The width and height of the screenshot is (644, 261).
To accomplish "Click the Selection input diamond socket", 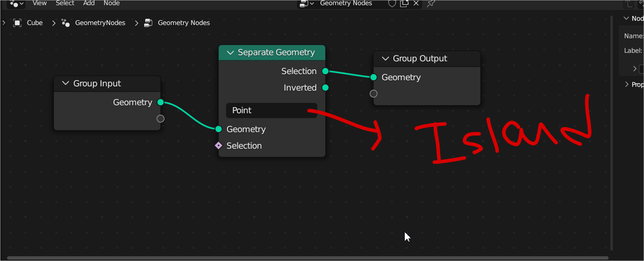I will tap(218, 145).
